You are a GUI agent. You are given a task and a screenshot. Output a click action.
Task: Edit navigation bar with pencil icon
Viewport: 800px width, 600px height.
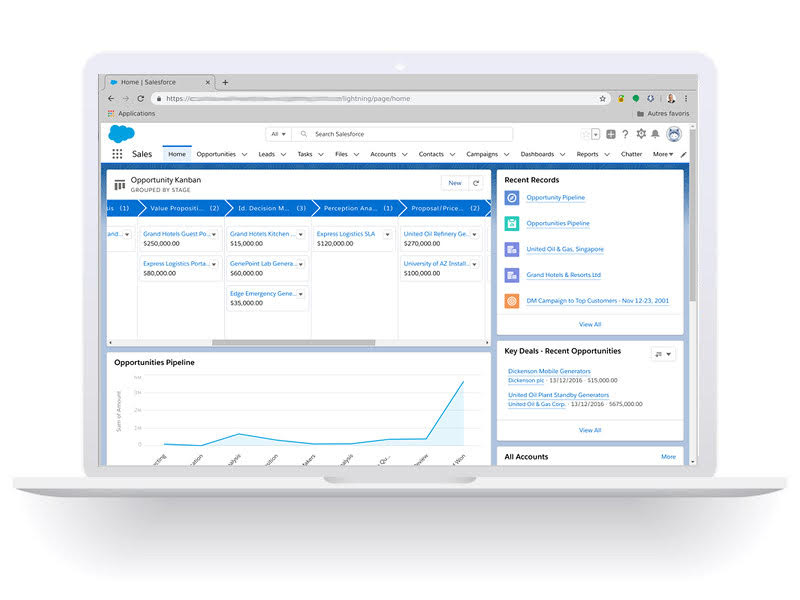point(684,154)
